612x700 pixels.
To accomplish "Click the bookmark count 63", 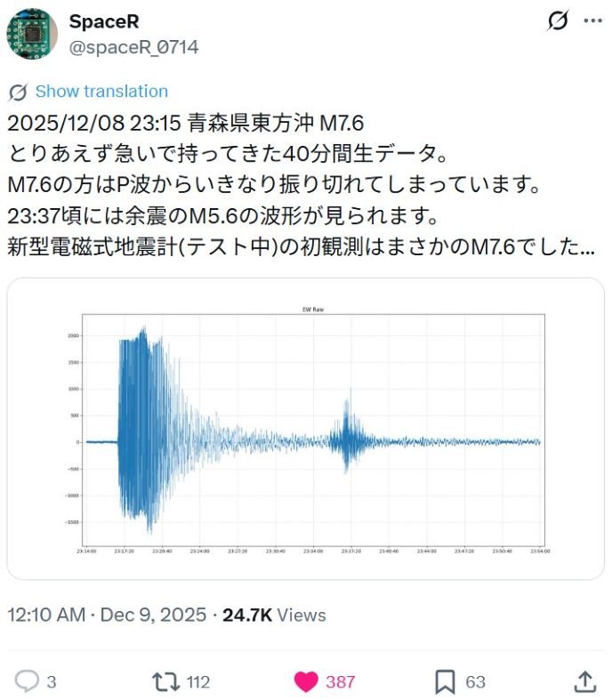I will click(476, 682).
